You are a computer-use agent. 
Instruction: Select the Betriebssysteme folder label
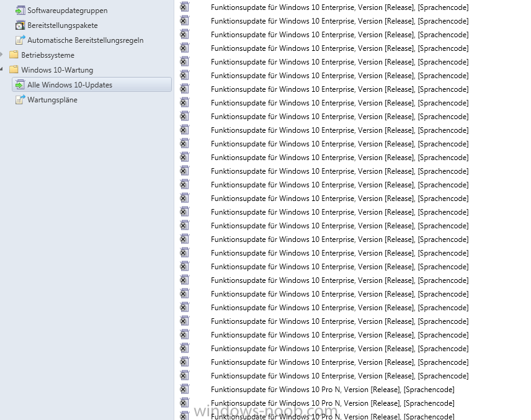[x=48, y=55]
